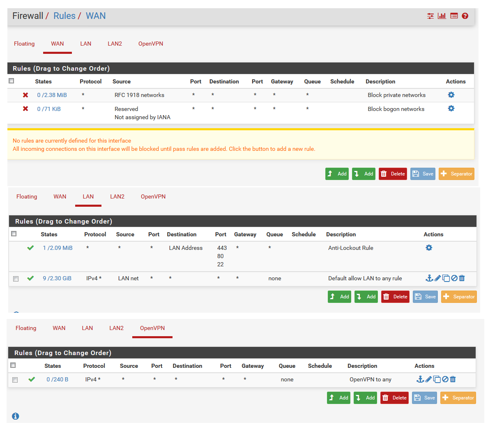Click gear icon for Block bogon networks rule
This screenshot has height=427, width=504.
pos(451,108)
